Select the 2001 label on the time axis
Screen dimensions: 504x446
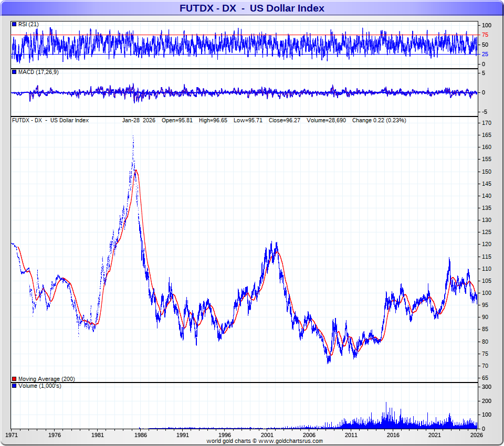coord(267,435)
